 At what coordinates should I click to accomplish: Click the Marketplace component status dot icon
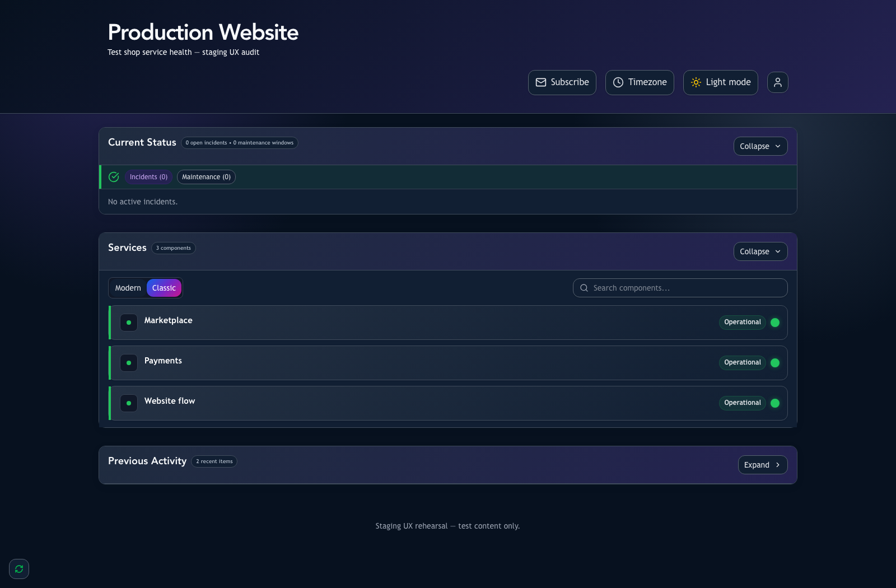[129, 323]
